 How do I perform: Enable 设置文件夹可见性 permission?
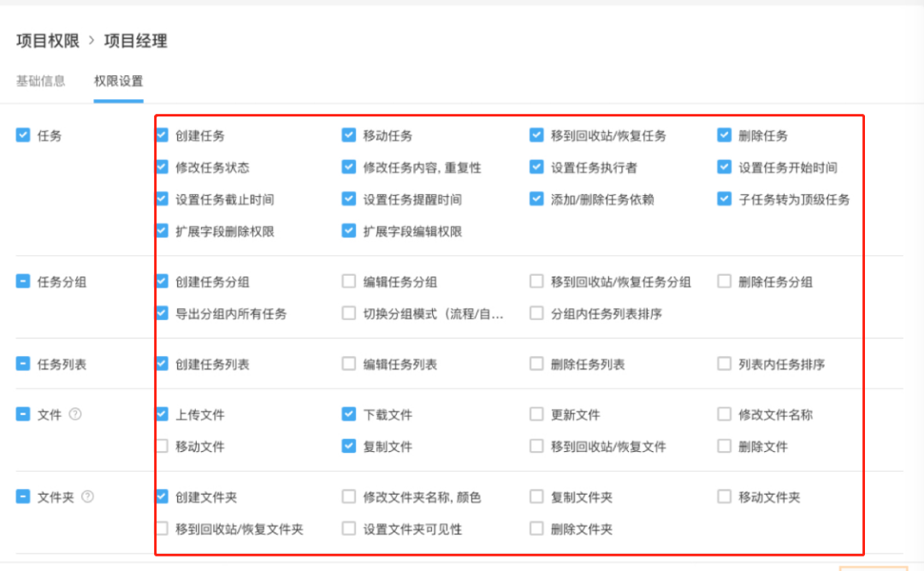point(348,529)
